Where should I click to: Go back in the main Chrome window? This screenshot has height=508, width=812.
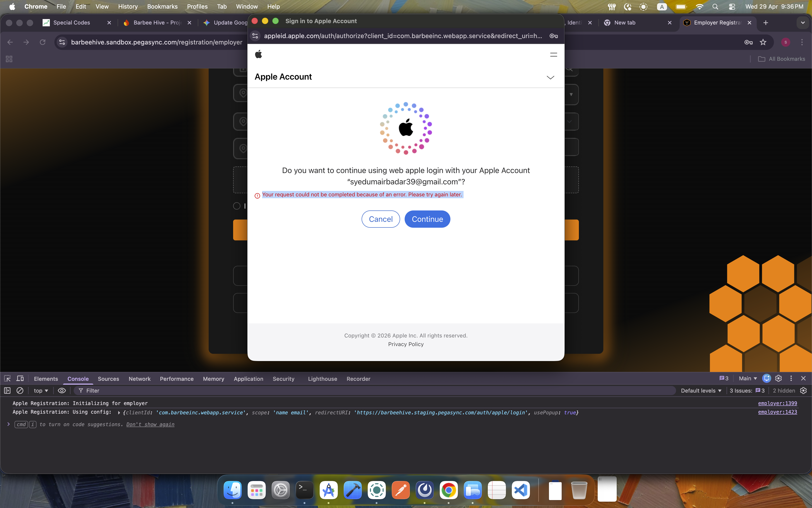pyautogui.click(x=10, y=42)
